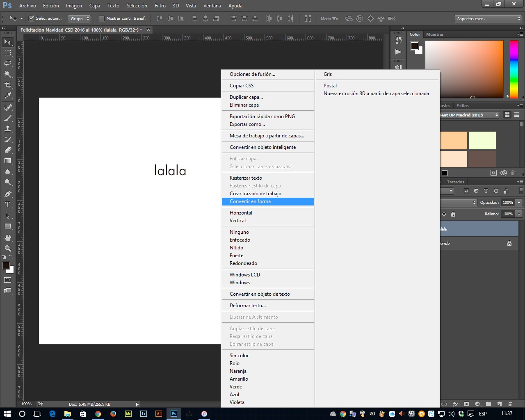525x420 pixels.
Task: Select the Rectangle shape tool
Action: (x=8, y=226)
